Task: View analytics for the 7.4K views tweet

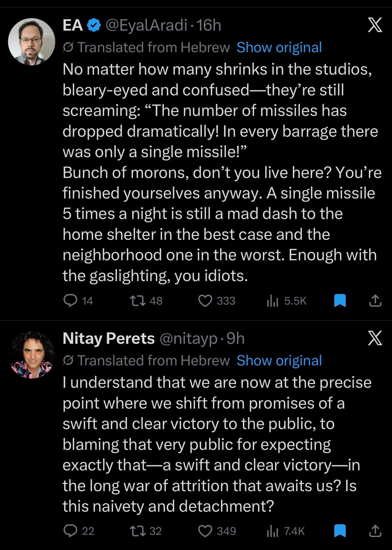Action: 272,531
